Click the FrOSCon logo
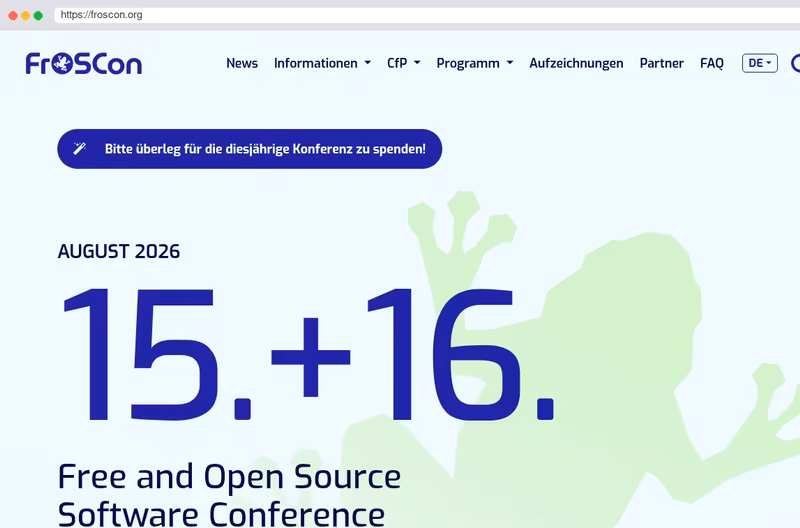Viewport: 800px width, 528px height. pos(84,64)
